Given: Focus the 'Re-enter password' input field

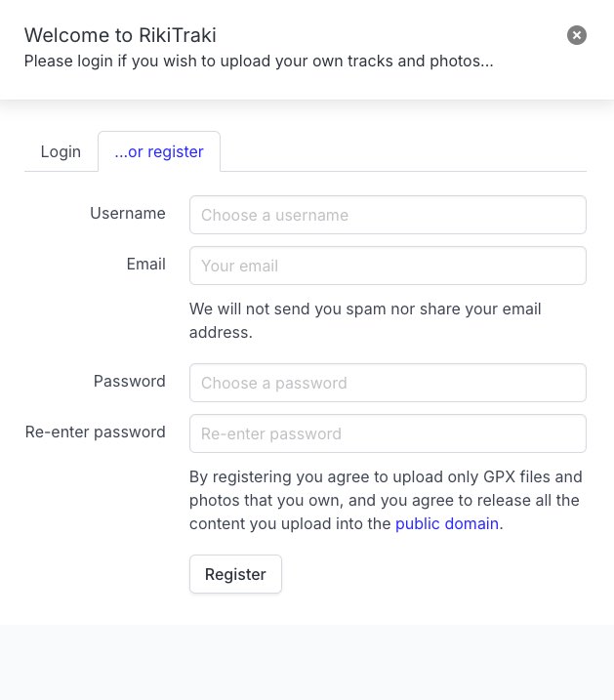Looking at the screenshot, I should tap(388, 433).
